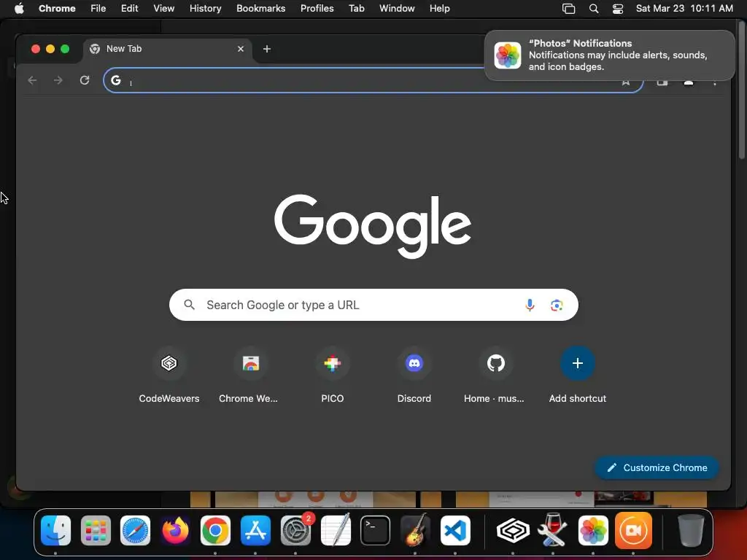Click the Google logo
The width and height of the screenshot is (747, 560).
coord(373,226)
